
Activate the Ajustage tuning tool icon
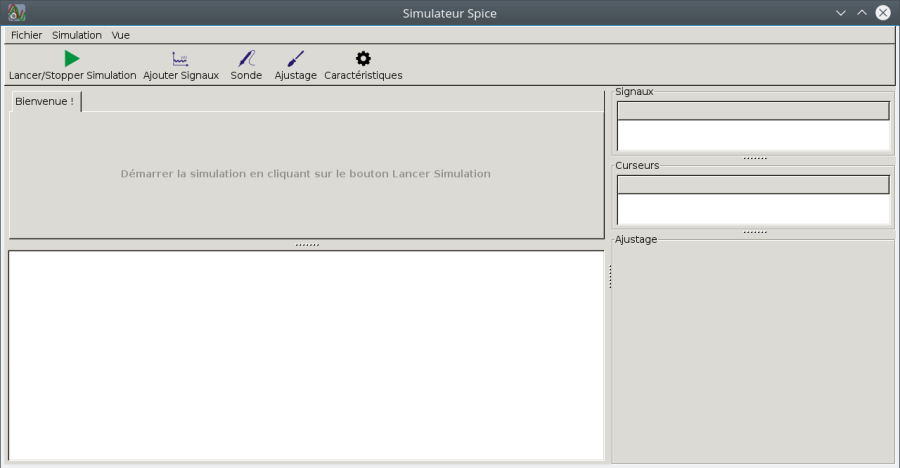click(x=296, y=59)
